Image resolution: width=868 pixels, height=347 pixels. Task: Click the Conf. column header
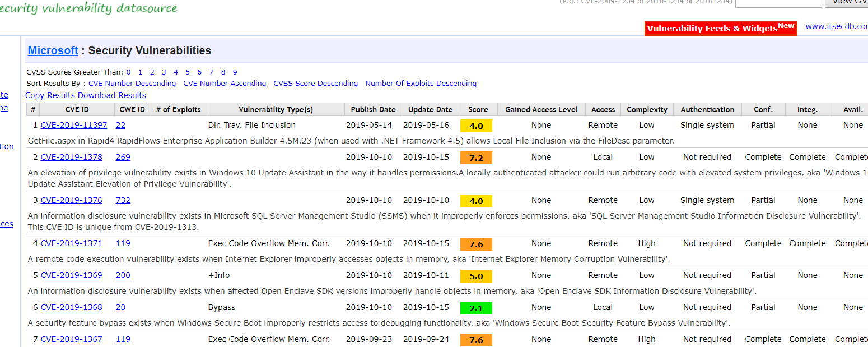pyautogui.click(x=763, y=109)
